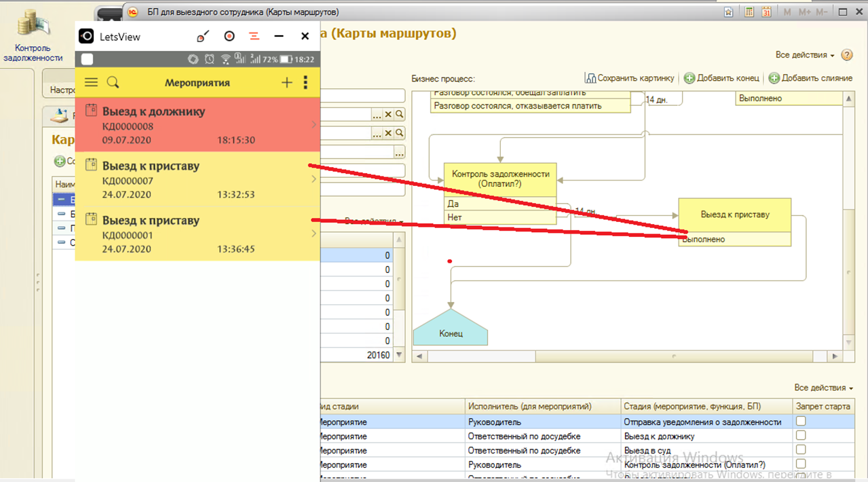Open the hamburger menu in Мероприятия

coord(91,82)
